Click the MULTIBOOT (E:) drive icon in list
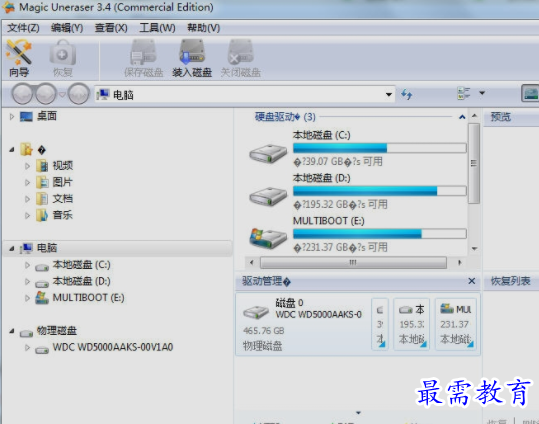This screenshot has width=539, height=424. click(x=268, y=238)
